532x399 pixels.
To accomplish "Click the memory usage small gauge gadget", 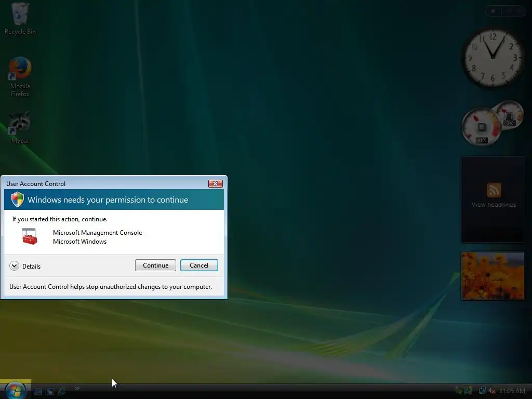I will pos(510,116).
